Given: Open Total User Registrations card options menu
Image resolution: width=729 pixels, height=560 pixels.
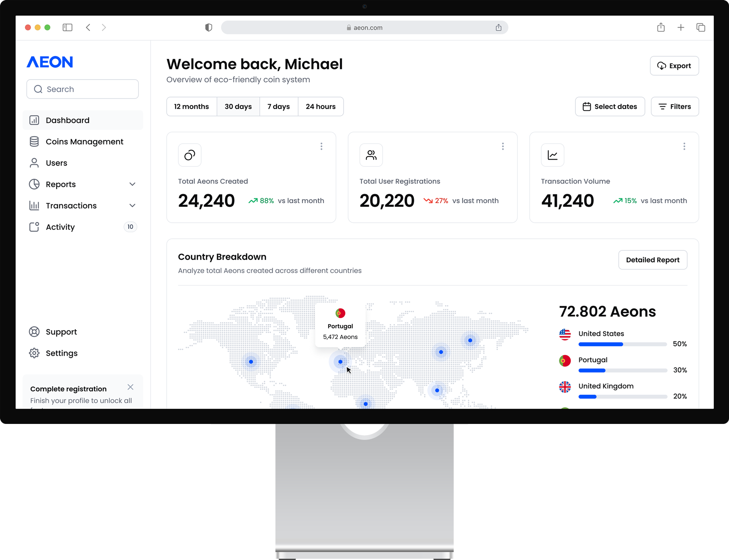Looking at the screenshot, I should (503, 146).
